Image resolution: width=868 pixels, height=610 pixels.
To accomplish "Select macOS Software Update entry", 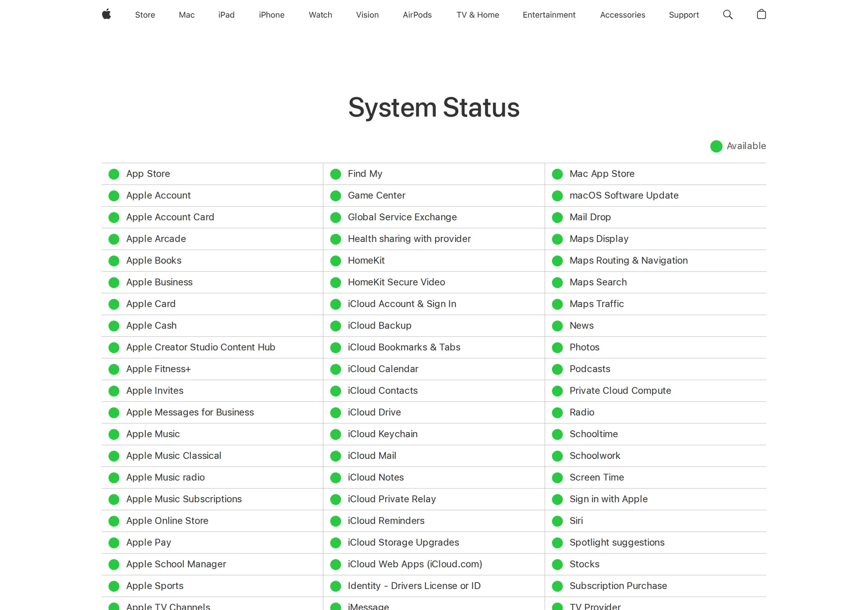I will [624, 195].
